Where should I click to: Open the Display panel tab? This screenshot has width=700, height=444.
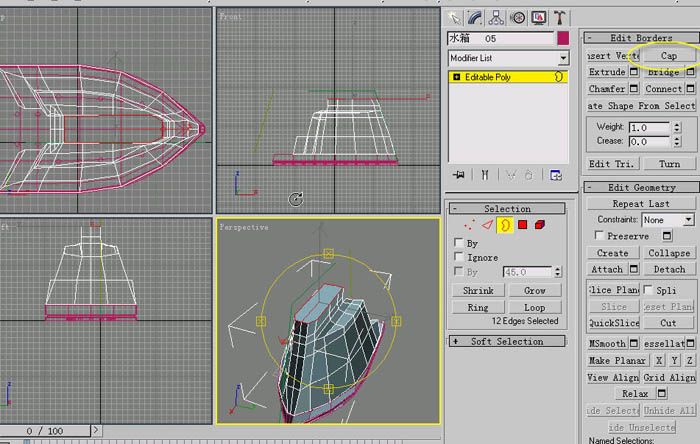[539, 18]
